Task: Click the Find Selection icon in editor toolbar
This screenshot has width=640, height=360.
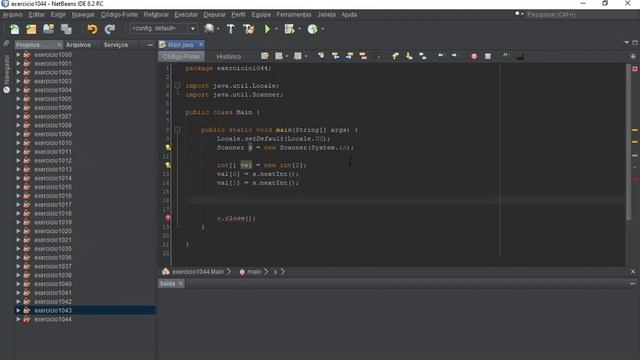Action: pos(321,56)
